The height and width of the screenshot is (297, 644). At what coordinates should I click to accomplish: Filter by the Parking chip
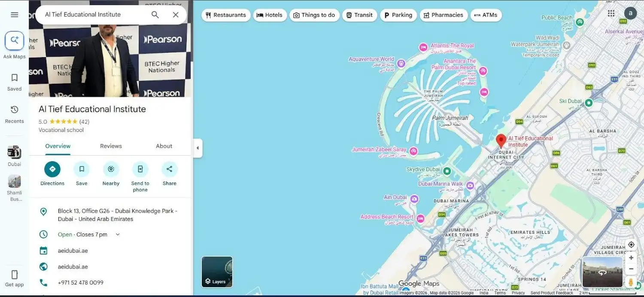[x=398, y=15]
